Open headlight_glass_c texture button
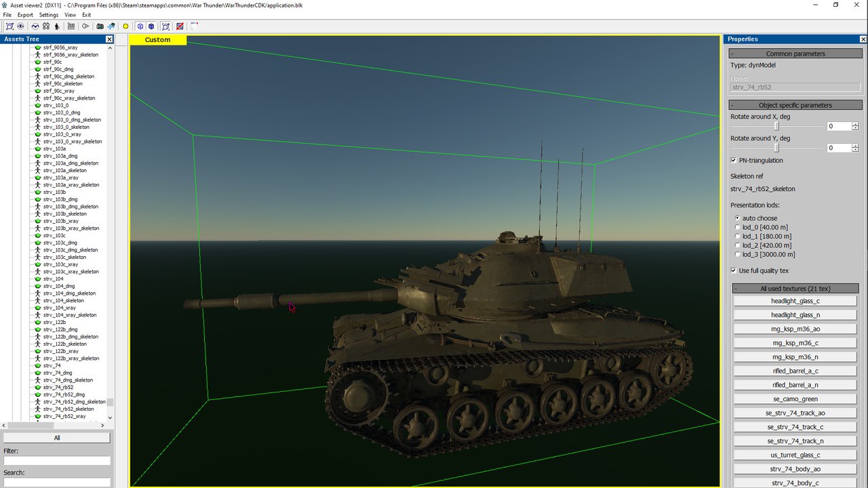 pos(795,301)
